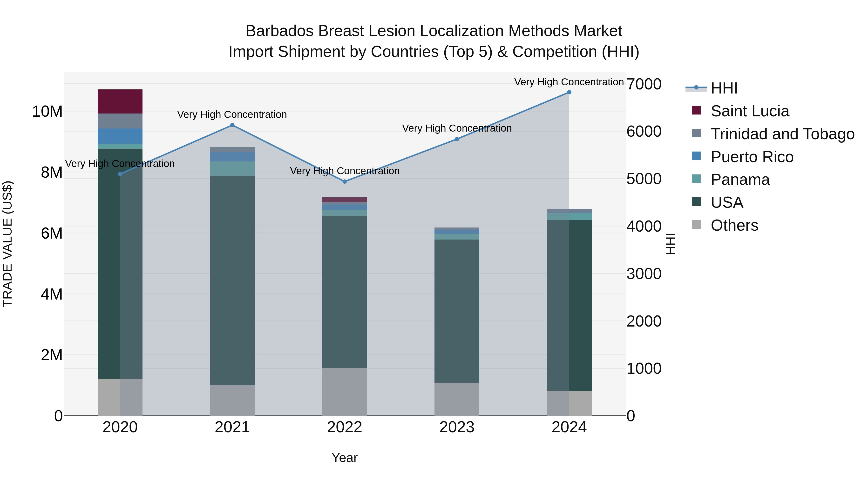
Task: Click the 2022 x-axis label
Action: click(344, 427)
